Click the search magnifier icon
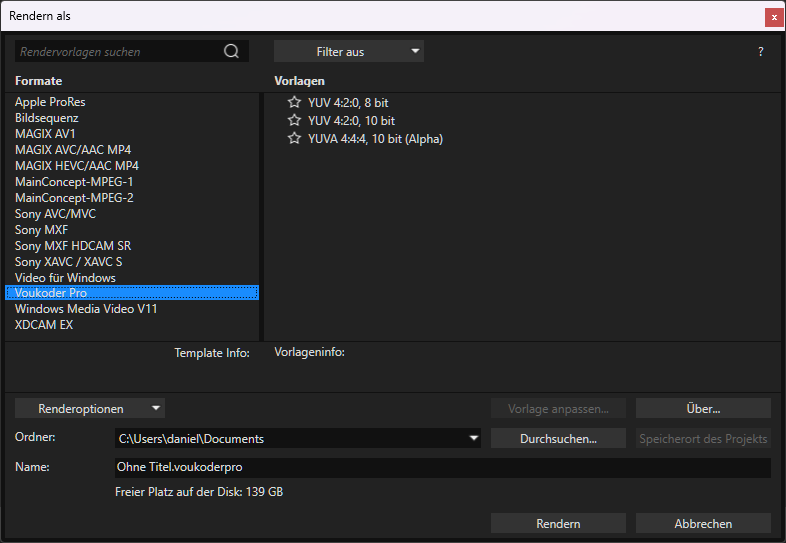This screenshot has height=543, width=786. point(232,52)
